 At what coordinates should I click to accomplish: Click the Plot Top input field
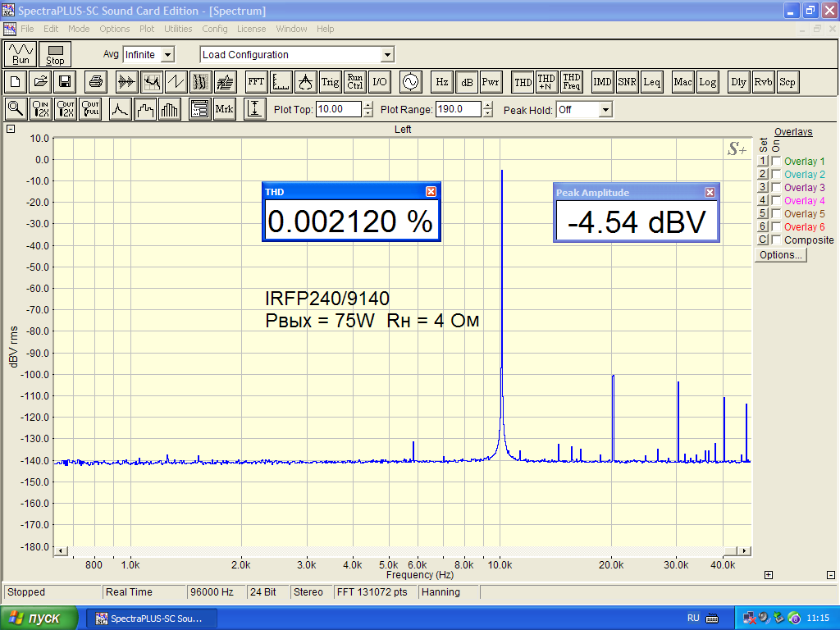339,109
